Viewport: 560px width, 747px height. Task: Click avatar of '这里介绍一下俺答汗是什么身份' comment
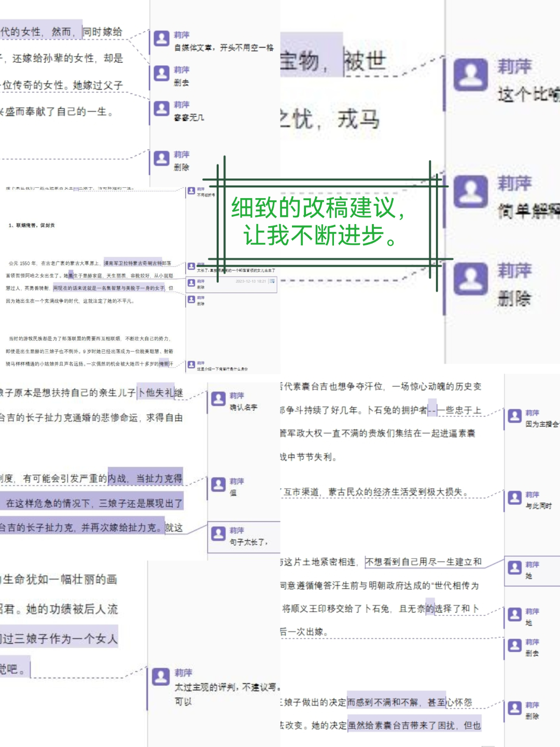[x=191, y=365]
